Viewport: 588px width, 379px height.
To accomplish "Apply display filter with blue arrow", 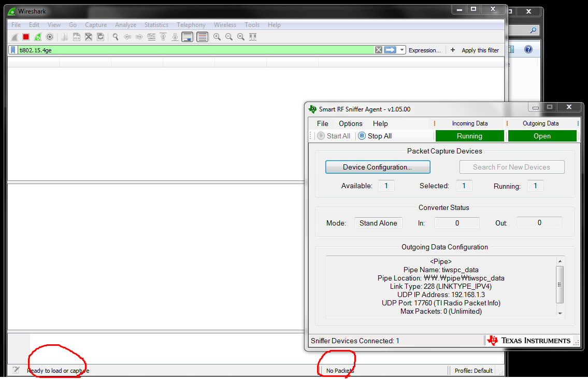I will [x=390, y=50].
